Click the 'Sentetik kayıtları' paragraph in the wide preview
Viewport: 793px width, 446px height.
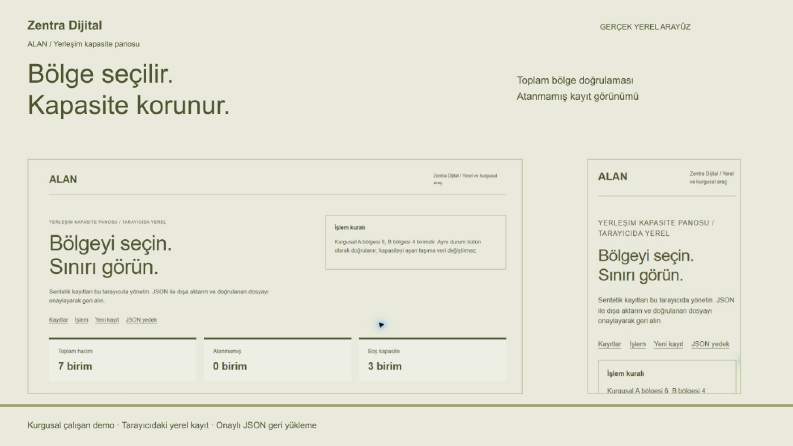[x=159, y=296]
